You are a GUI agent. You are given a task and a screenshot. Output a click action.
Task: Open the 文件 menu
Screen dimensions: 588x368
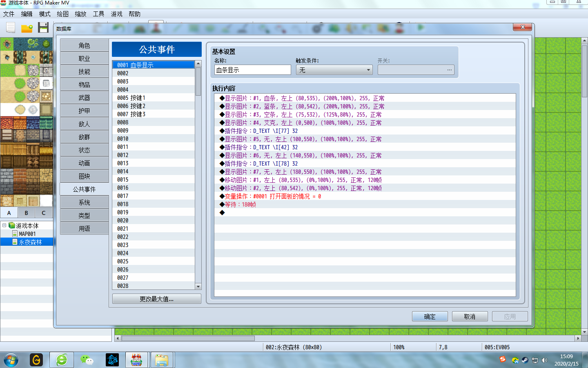point(9,14)
